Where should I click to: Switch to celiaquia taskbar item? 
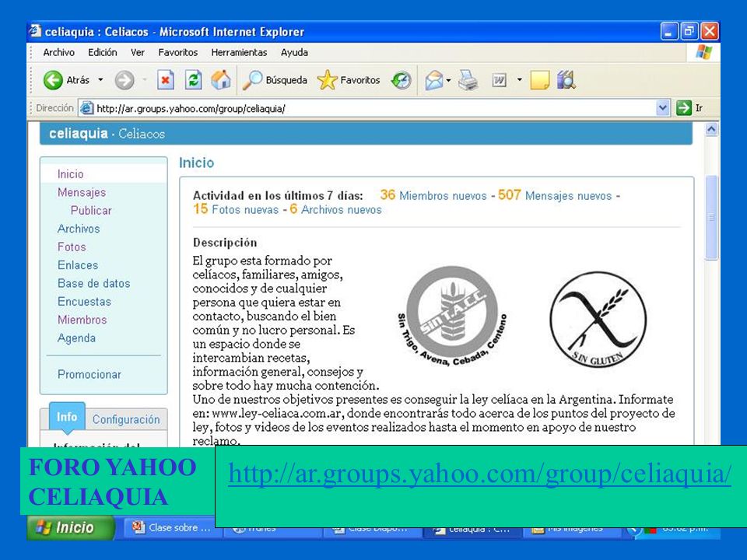(x=472, y=529)
